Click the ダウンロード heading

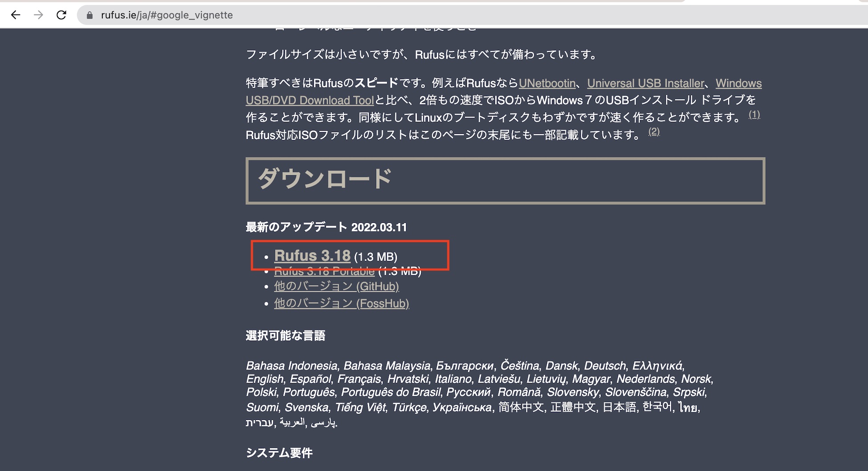tap(324, 179)
